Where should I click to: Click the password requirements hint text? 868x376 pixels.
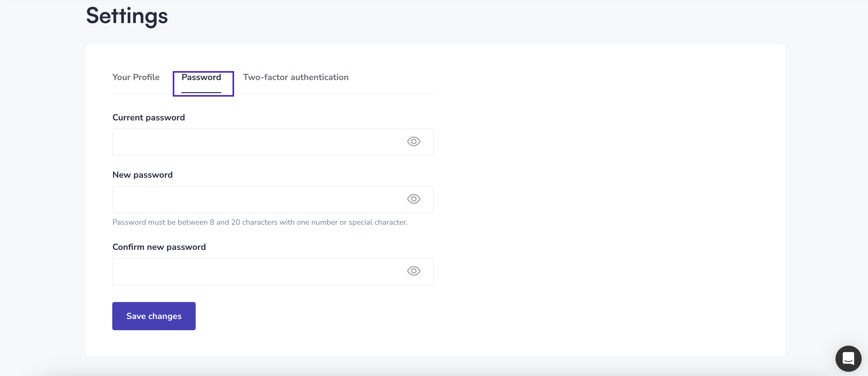coord(260,222)
